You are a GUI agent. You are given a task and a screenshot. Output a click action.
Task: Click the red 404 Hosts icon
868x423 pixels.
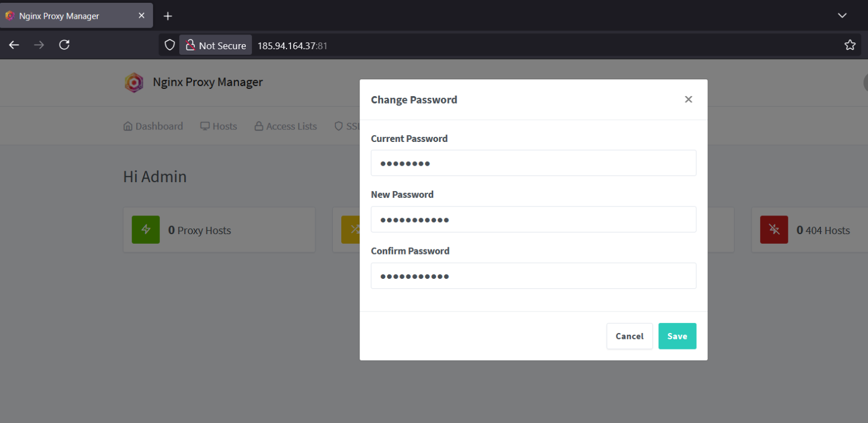click(774, 230)
